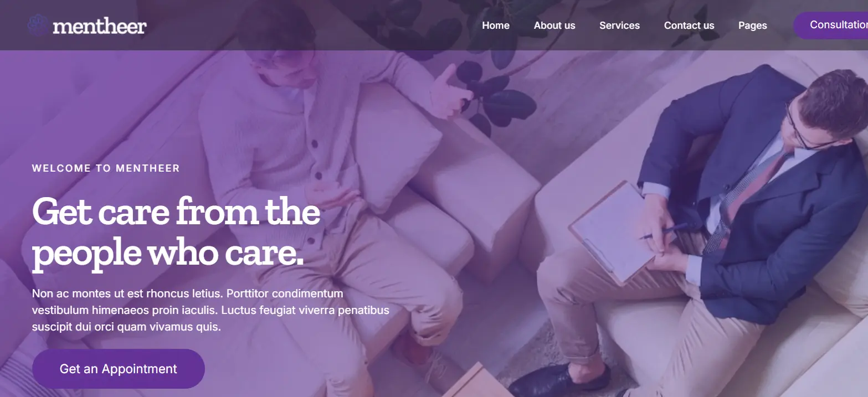Expand the Pages menu

pyautogui.click(x=753, y=25)
